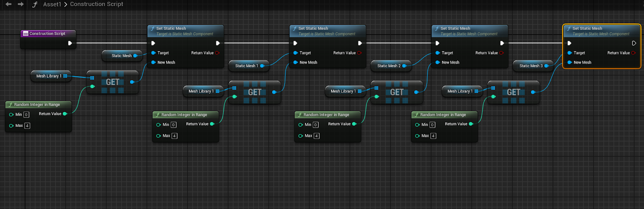
Task: Click the rightmost GET node's blue output pin
Action: pyautogui.click(x=533, y=92)
